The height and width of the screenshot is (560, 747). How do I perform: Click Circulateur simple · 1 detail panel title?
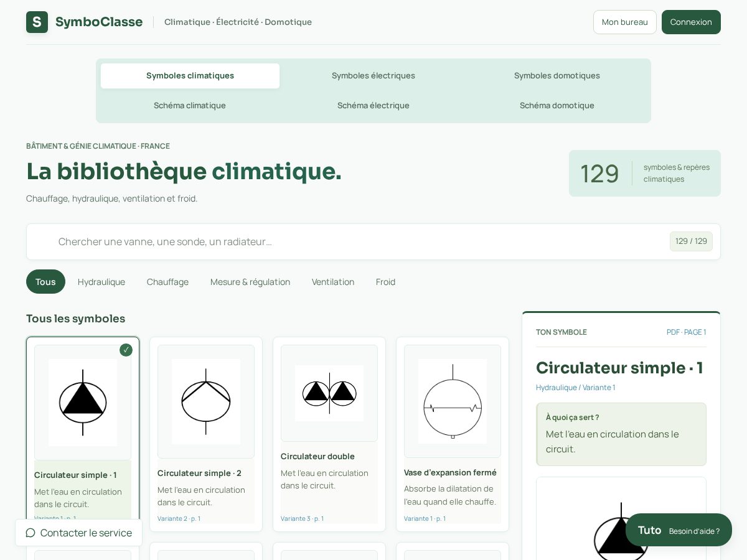tap(619, 368)
